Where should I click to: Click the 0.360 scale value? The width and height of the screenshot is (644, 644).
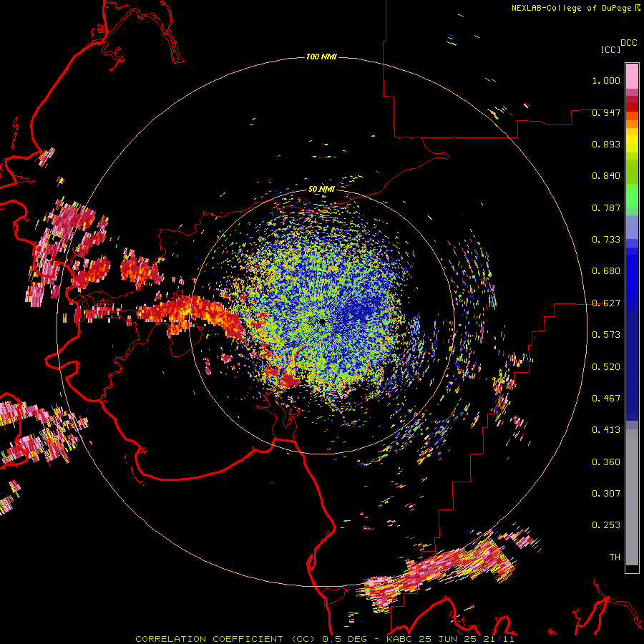click(x=606, y=462)
